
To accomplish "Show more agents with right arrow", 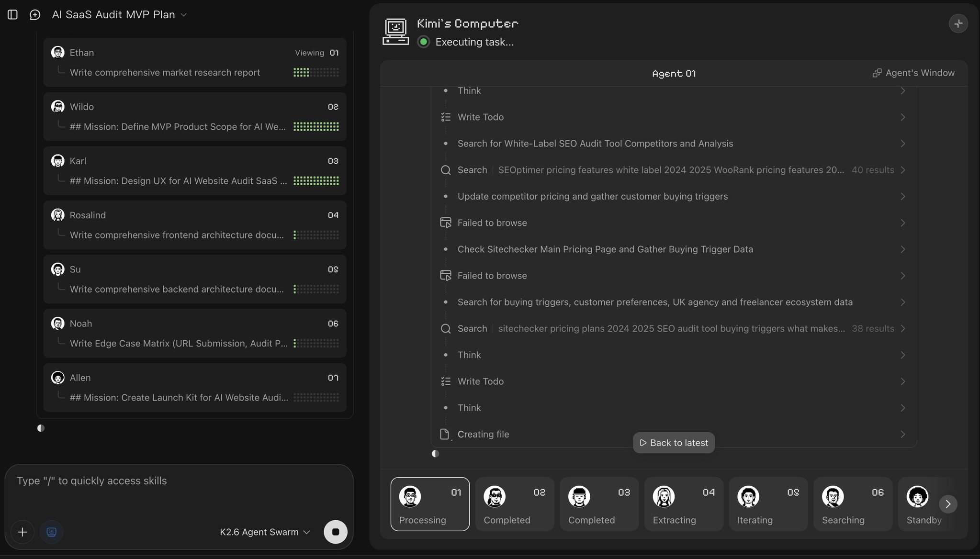I will click(x=948, y=504).
